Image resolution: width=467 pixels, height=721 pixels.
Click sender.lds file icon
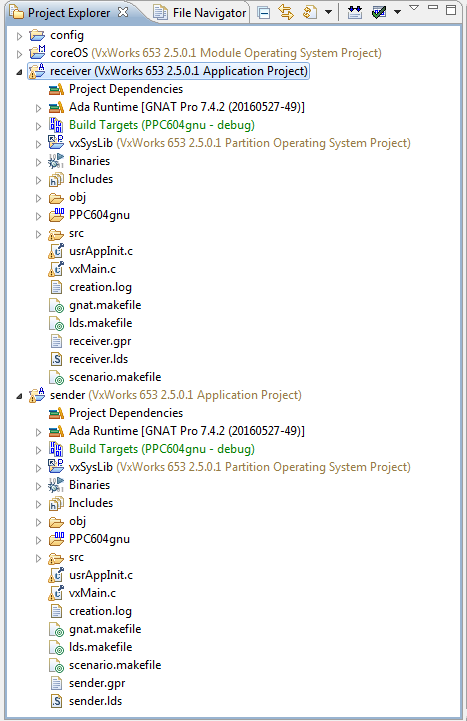click(56, 701)
